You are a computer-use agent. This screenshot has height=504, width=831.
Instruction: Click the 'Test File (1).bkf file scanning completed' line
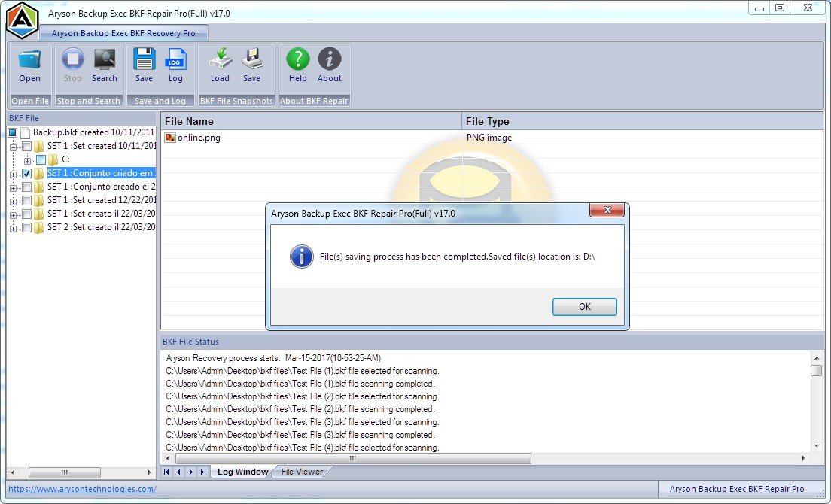click(300, 384)
